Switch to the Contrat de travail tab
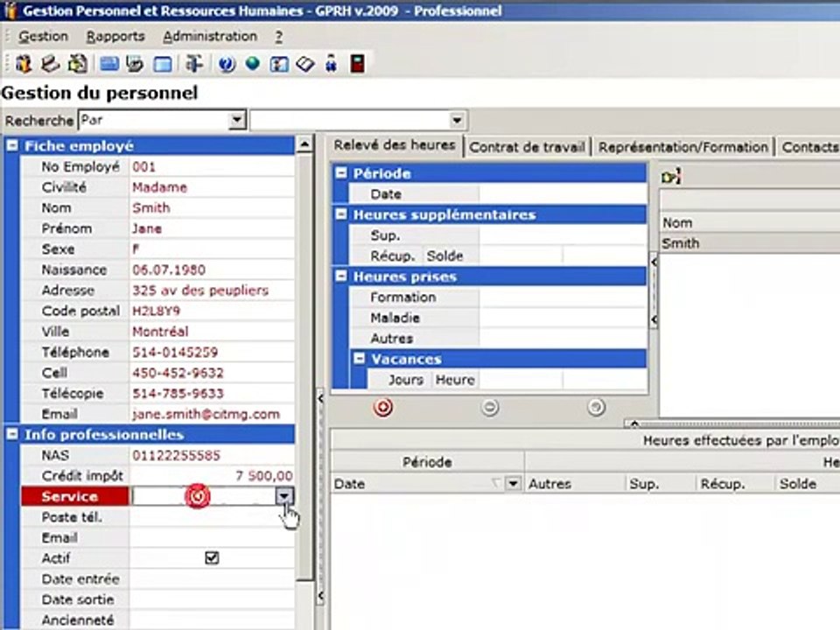This screenshot has height=630, width=840. click(x=527, y=147)
